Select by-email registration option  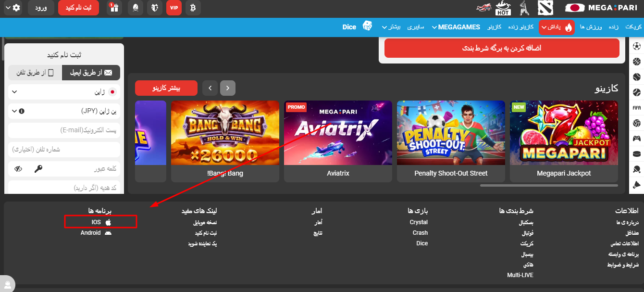(92, 73)
